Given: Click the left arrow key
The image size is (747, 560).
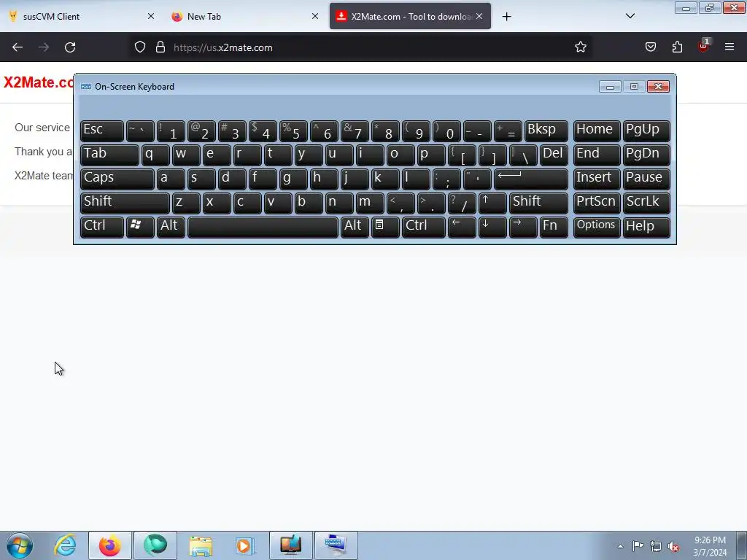Looking at the screenshot, I should point(462,227).
